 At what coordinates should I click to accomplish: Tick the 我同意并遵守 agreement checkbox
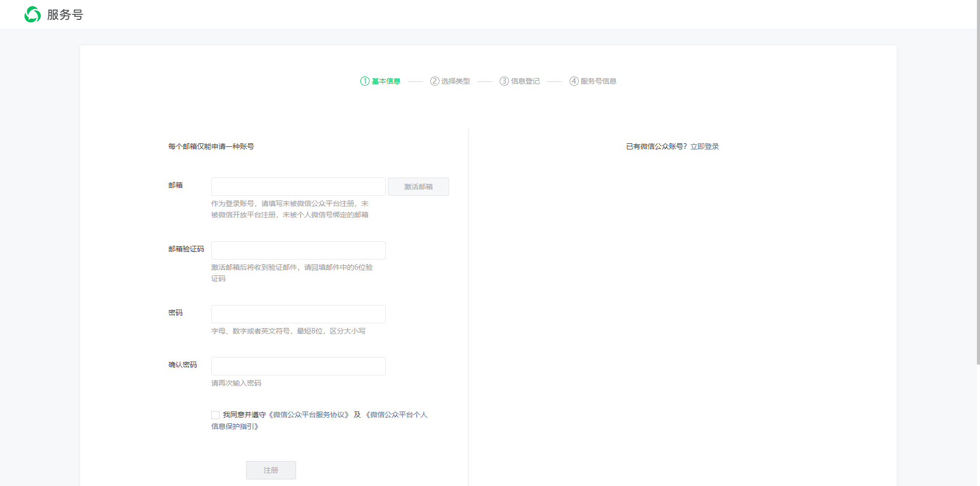pyautogui.click(x=215, y=415)
